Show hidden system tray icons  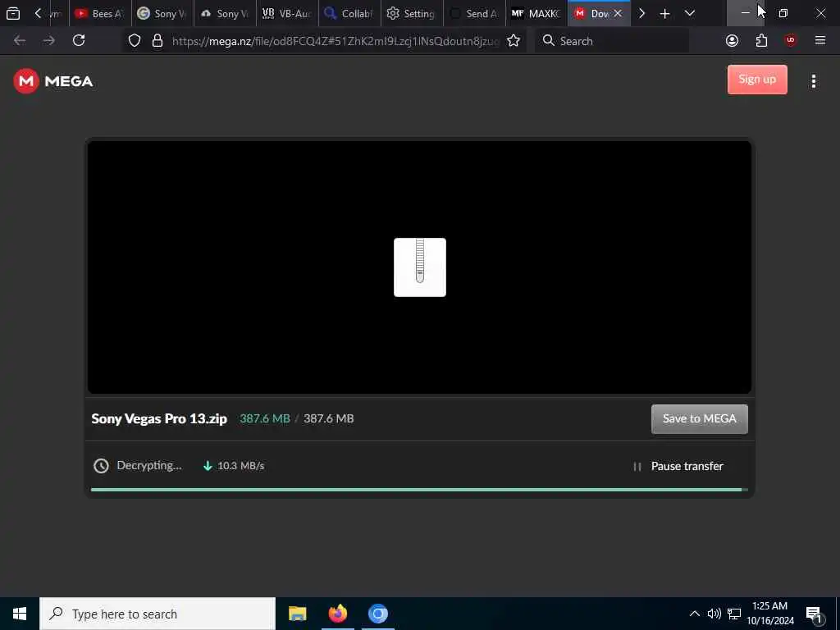(x=694, y=614)
